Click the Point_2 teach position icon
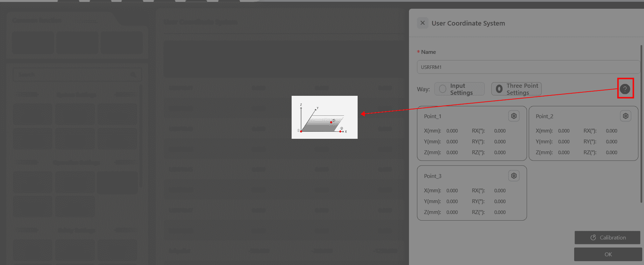The height and width of the screenshot is (265, 644). pyautogui.click(x=625, y=116)
